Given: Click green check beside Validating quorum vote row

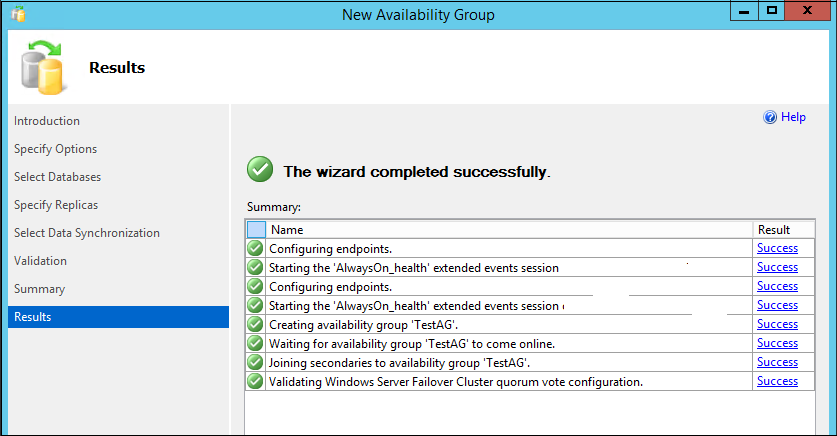Looking at the screenshot, I should pos(256,382).
